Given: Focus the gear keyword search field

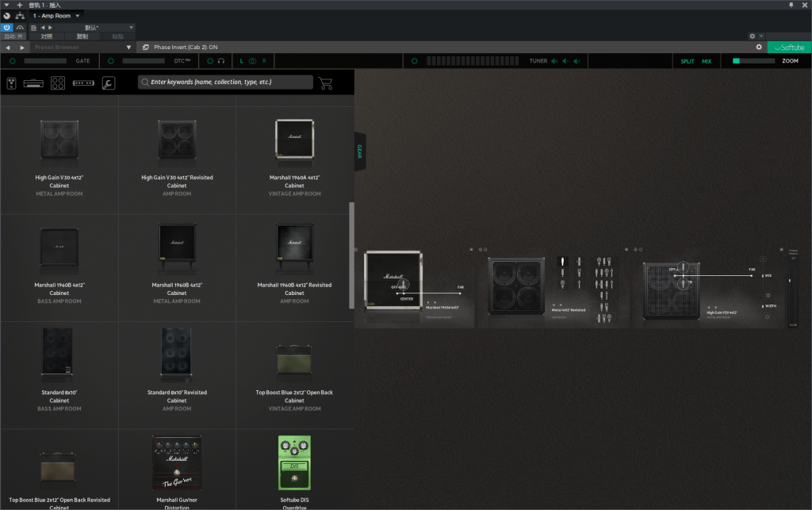Looking at the screenshot, I should point(226,82).
